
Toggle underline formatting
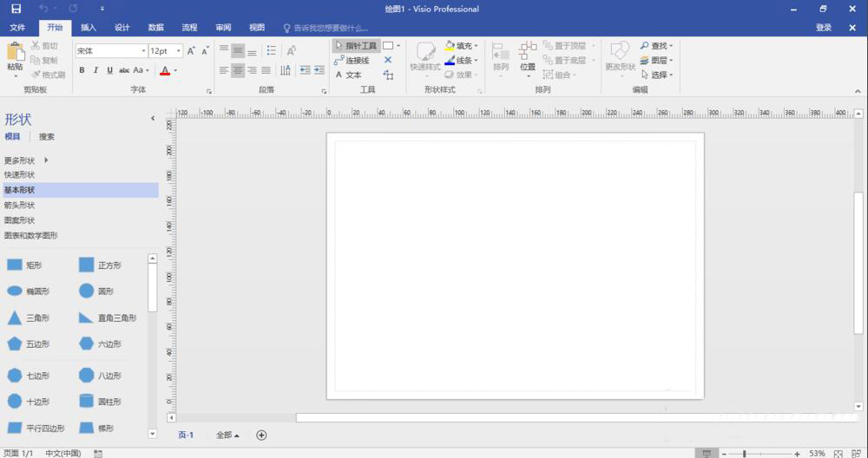pos(109,70)
